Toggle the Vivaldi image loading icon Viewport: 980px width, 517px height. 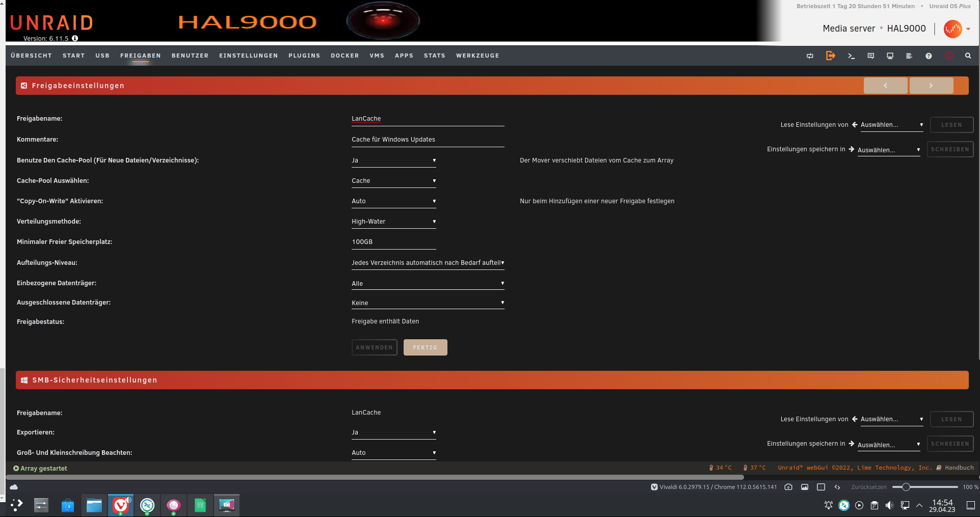(x=805, y=487)
